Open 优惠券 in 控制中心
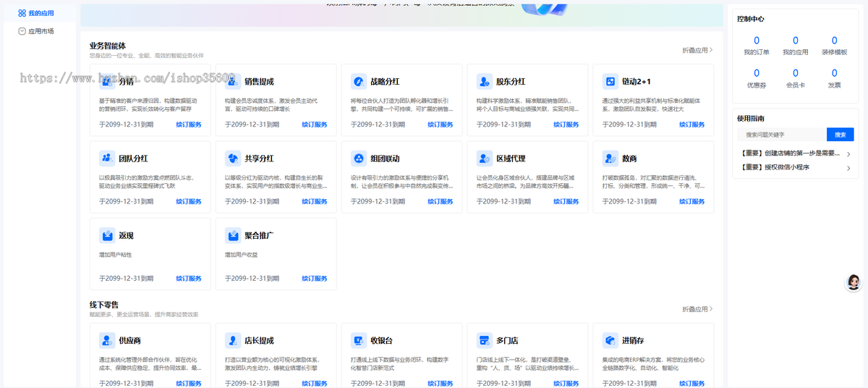Screen dimensions: 868x388 (757, 78)
